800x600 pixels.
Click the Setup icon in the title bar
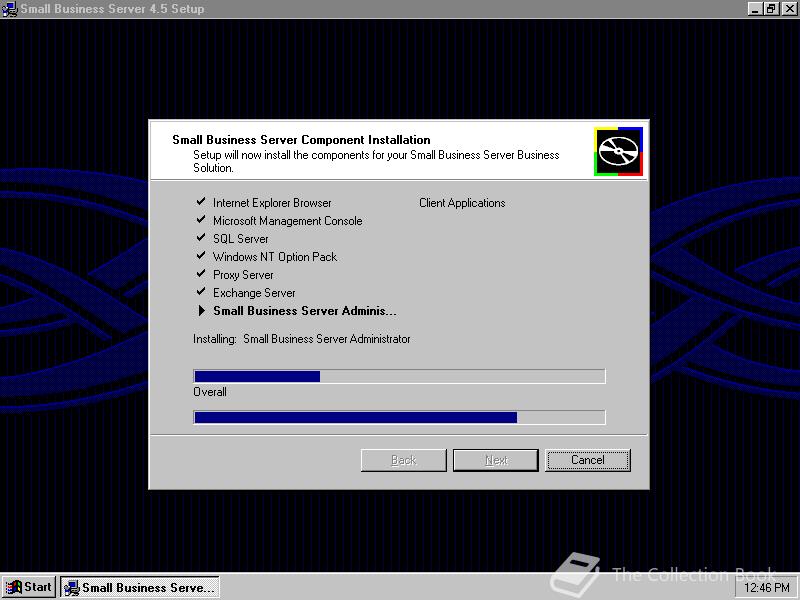pyautogui.click(x=9, y=8)
